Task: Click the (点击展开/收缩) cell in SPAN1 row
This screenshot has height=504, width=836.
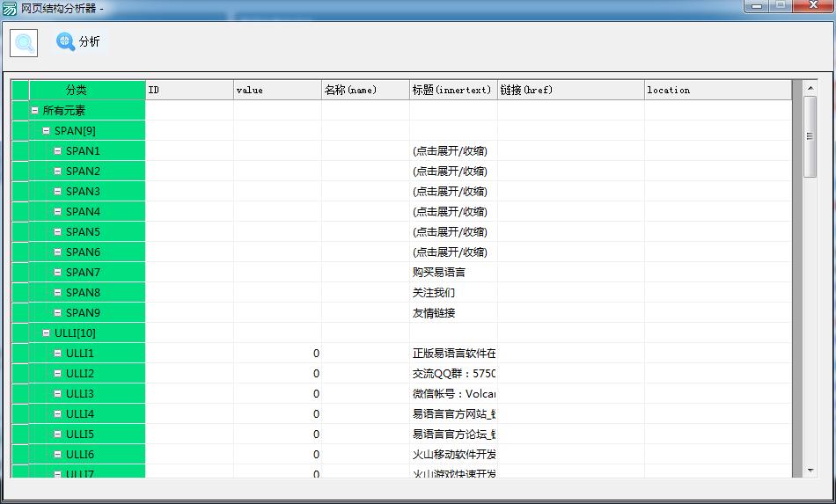Action: coord(453,151)
